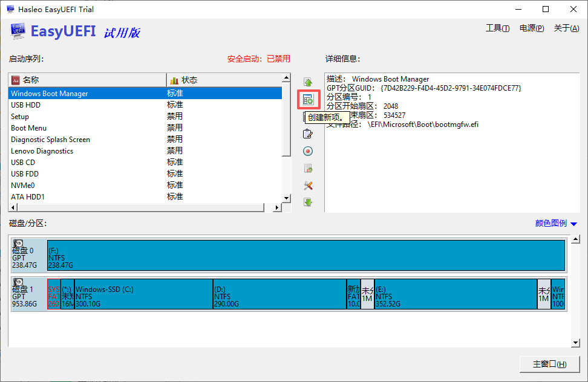Viewport: 588px width, 382px height.
Task: Sort by 状态 column header
Action: [224, 80]
